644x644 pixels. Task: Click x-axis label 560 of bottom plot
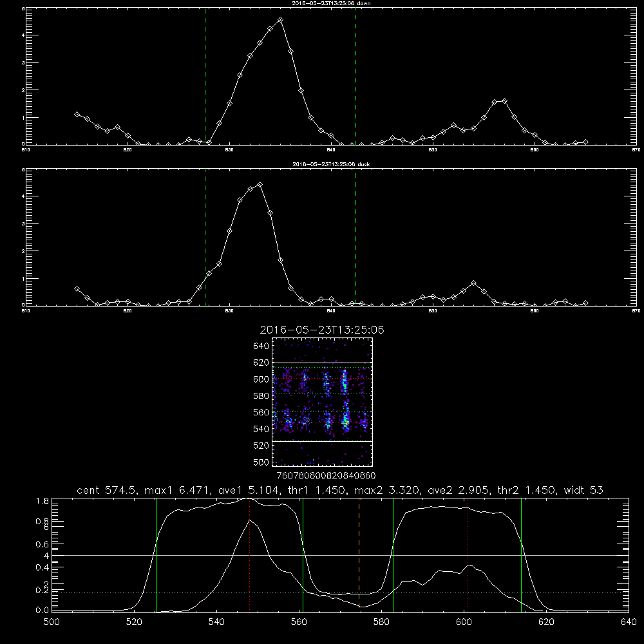pos(299,622)
